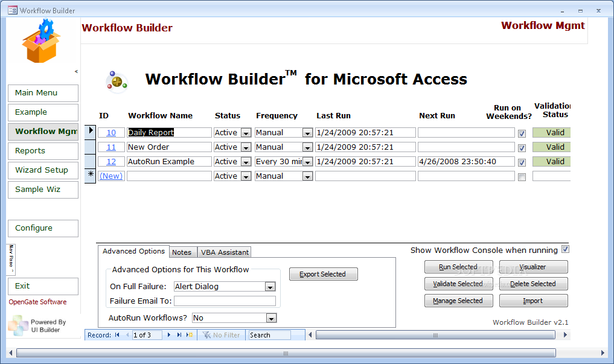Click the orange box with gear logo
Image resolution: width=614 pixels, height=364 pixels.
coord(41,41)
